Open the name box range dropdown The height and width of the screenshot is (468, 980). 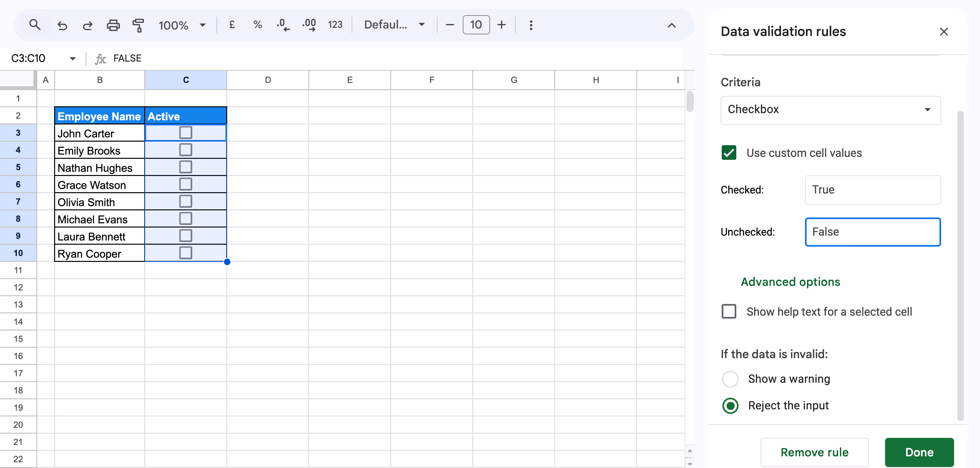[x=73, y=58]
